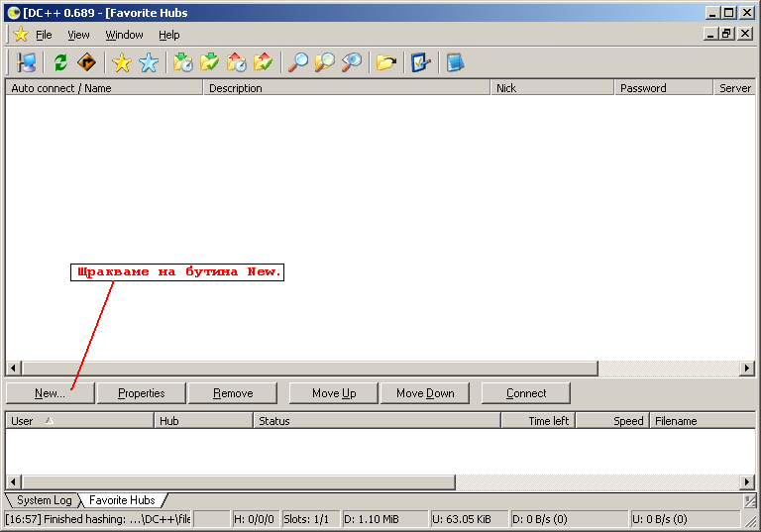The height and width of the screenshot is (532, 761).
Task: Click the Server column header
Action: (x=734, y=88)
